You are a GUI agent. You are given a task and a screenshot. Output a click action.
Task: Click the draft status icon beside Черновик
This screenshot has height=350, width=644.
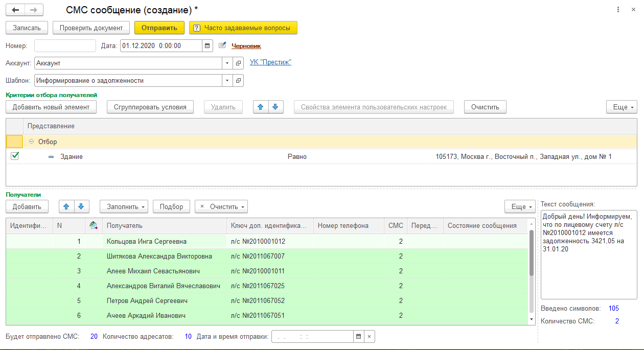point(222,45)
